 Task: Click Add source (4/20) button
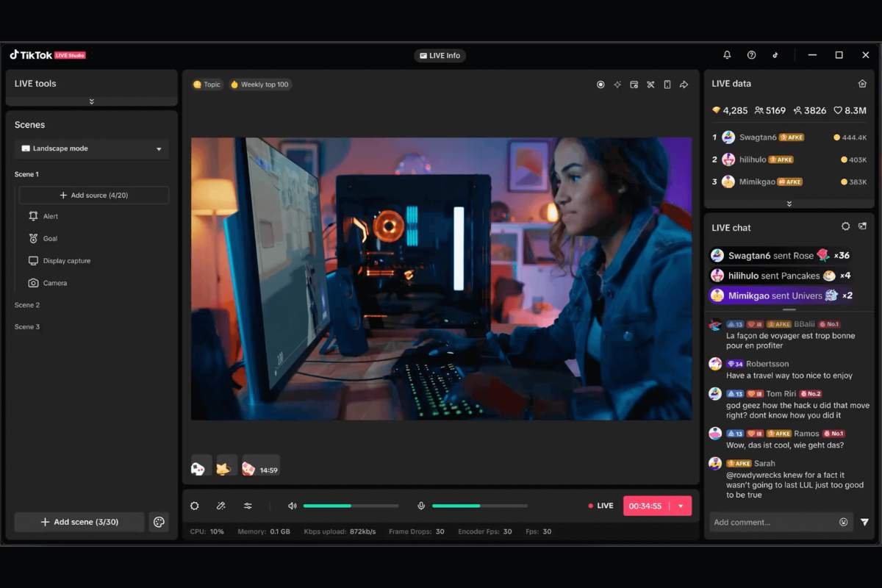pos(93,196)
